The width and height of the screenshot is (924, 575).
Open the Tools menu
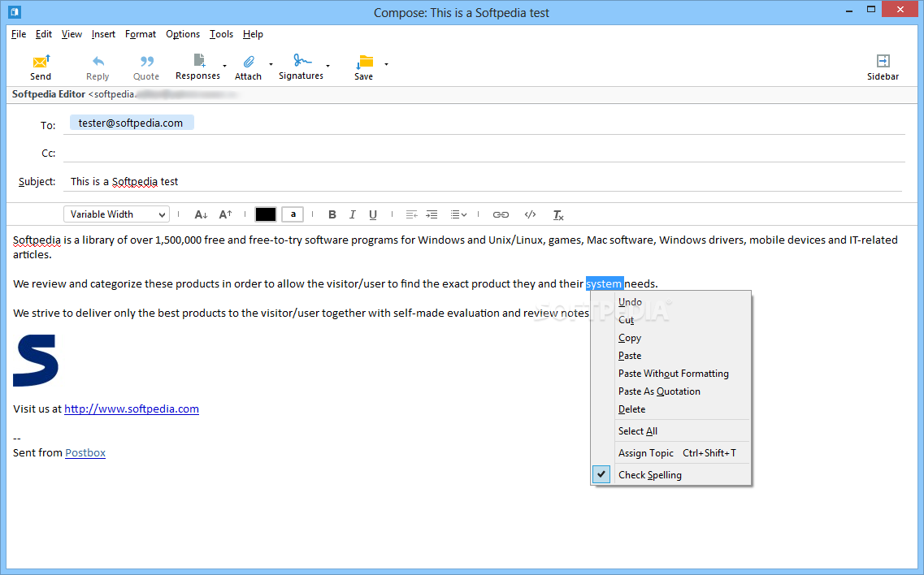click(x=222, y=34)
